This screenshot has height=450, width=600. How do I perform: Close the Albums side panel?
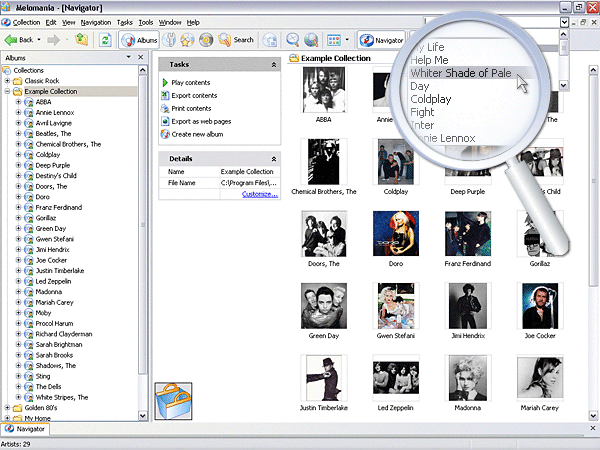pos(140,57)
